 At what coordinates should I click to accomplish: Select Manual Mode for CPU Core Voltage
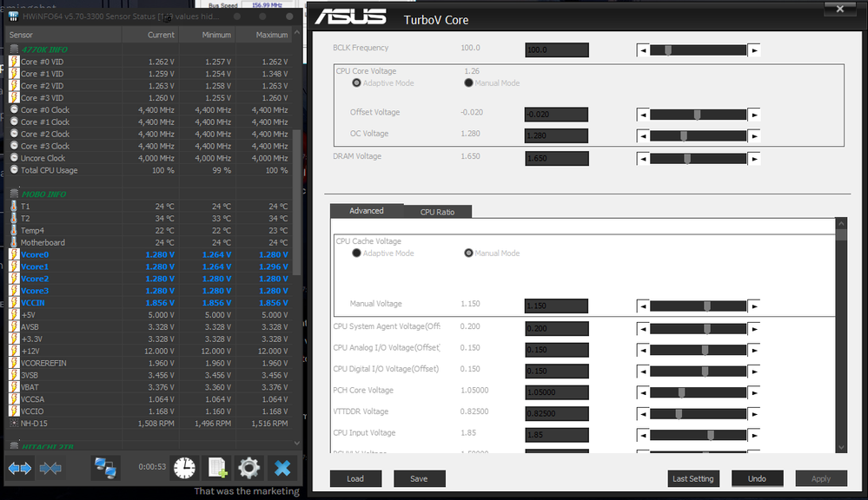tap(468, 83)
